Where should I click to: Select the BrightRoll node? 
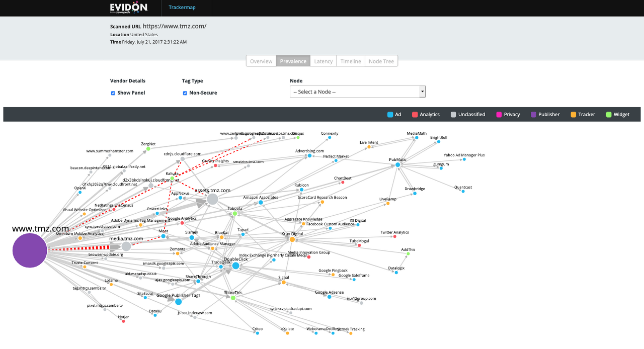point(438,142)
